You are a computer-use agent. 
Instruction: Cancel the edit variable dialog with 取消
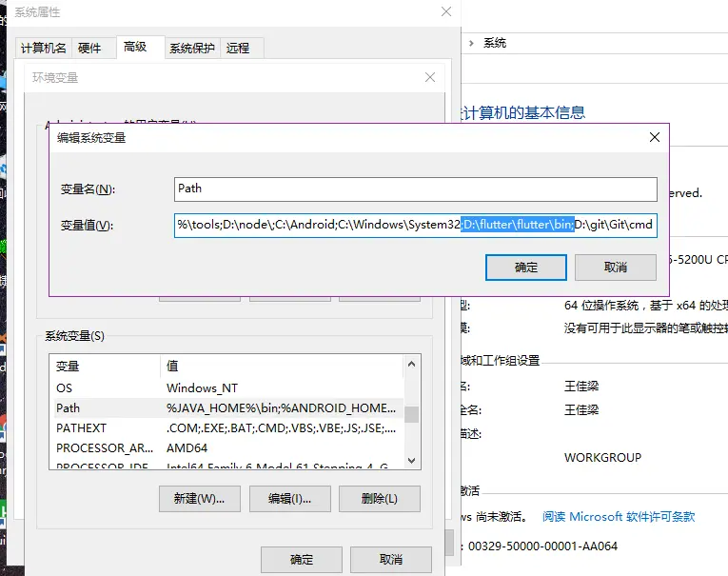click(616, 268)
